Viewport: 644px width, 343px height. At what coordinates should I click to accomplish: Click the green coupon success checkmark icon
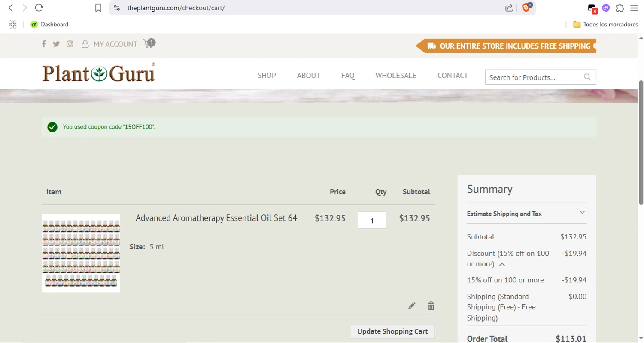[52, 127]
